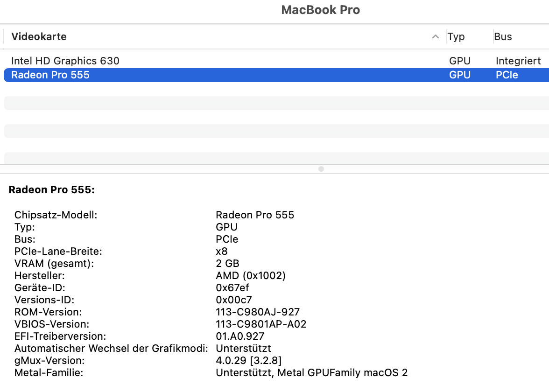Click GPU type for Intel HD Graphics

click(460, 61)
